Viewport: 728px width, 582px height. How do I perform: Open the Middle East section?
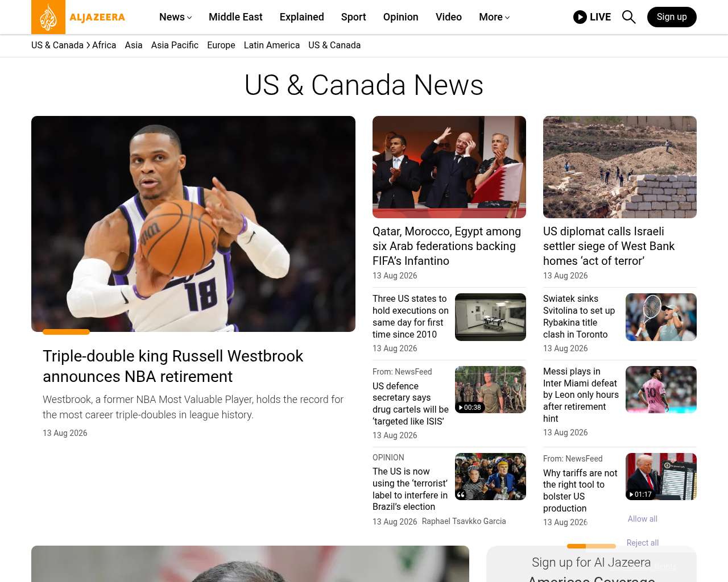(235, 17)
